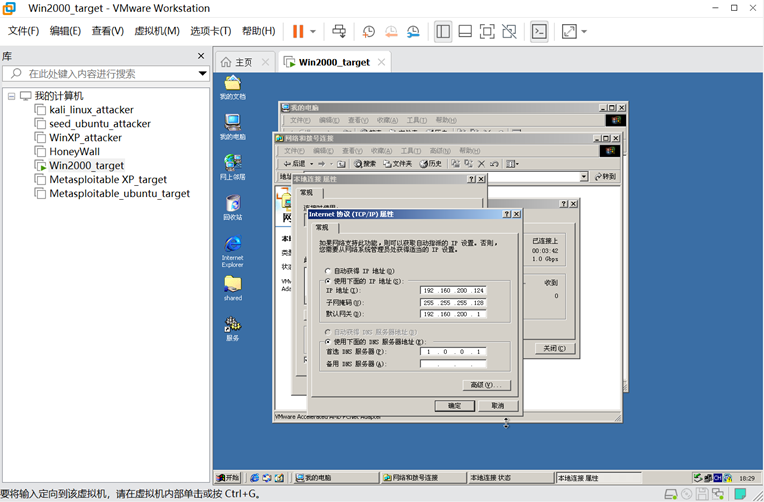Expand the stretch display dropdown arrow
Viewport: 764px width, 502px height.
(x=584, y=32)
